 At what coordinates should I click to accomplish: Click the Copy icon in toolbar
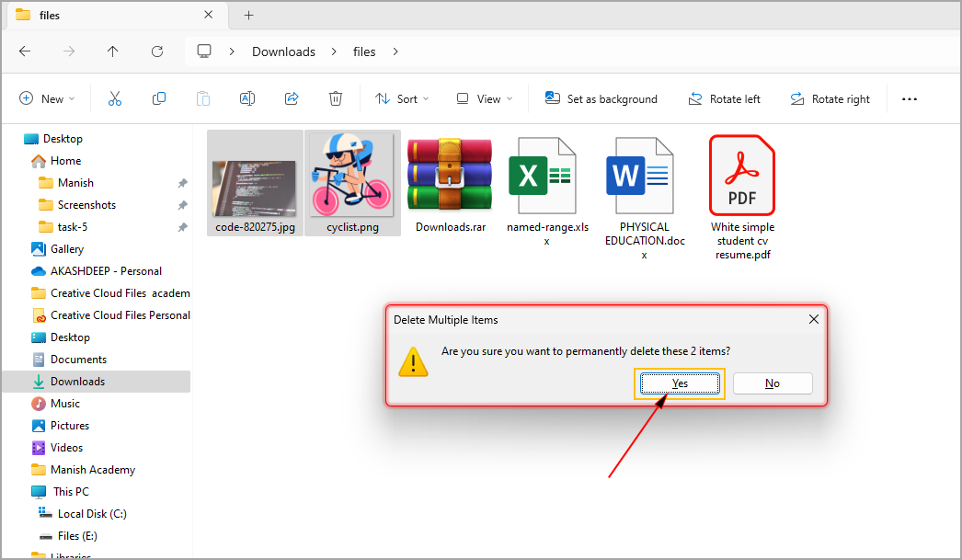point(159,99)
